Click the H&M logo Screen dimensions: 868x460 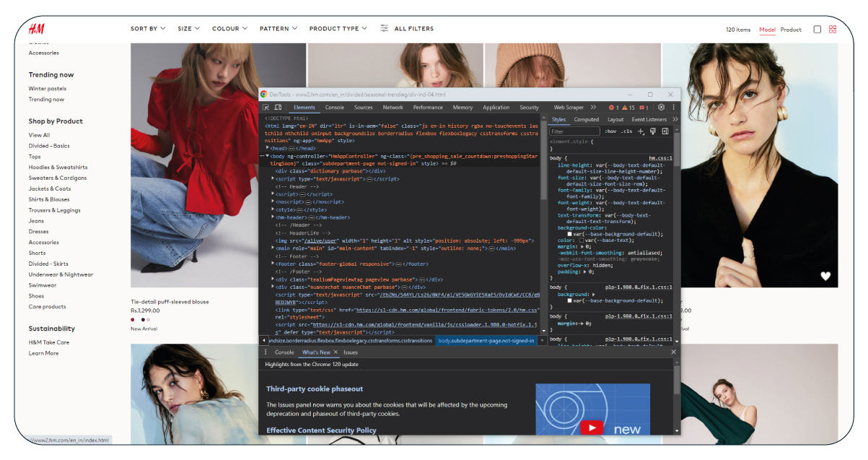click(37, 29)
